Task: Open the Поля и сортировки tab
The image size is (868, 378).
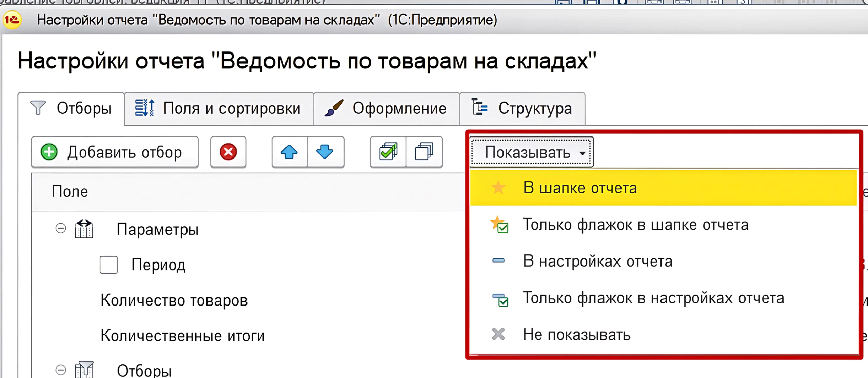Action: click(x=219, y=109)
